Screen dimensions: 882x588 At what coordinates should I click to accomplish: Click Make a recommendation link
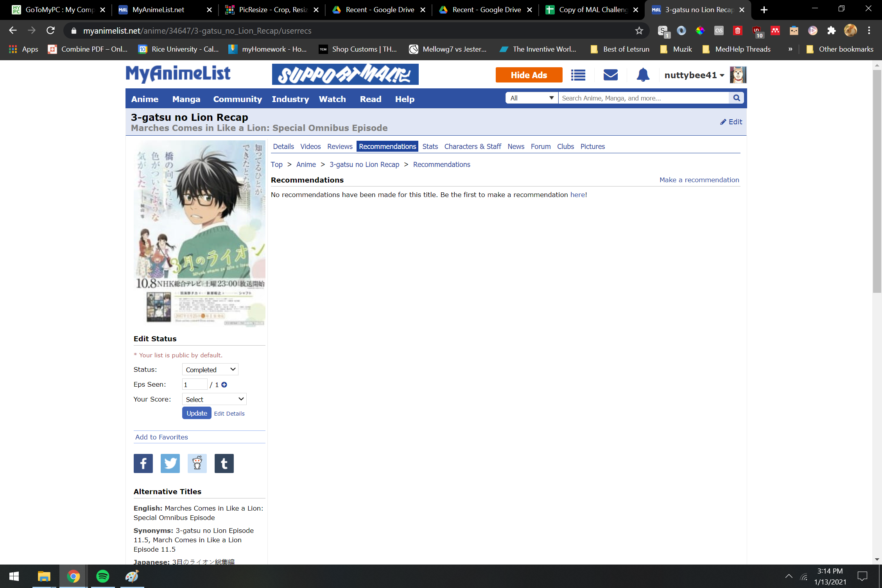(699, 180)
